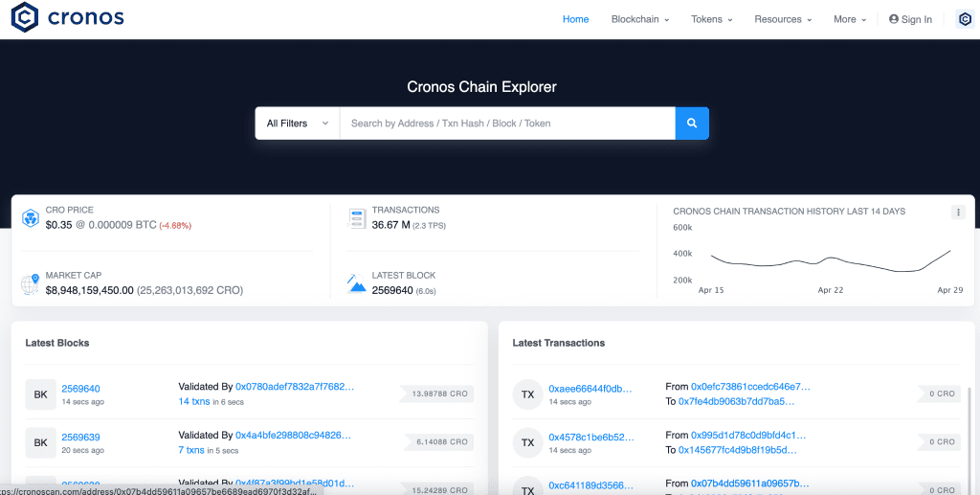Screen dimensions: 980x495
Task: Go to the Home tab
Action: [x=575, y=19]
